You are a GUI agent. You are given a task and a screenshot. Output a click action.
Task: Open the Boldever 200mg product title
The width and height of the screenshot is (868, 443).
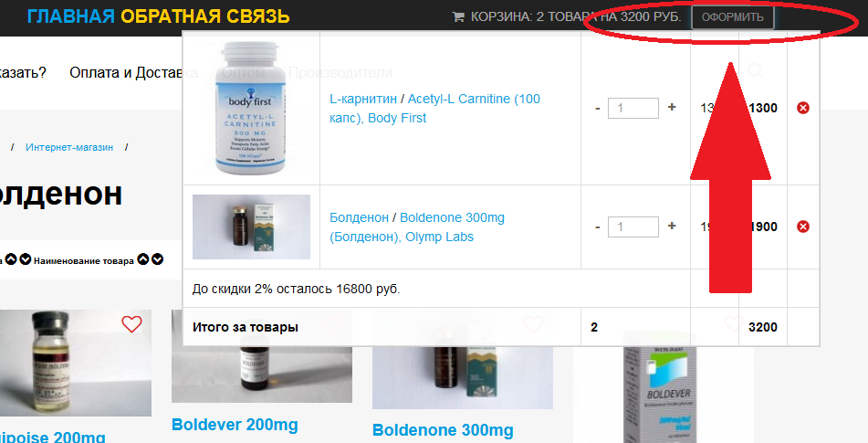click(235, 425)
